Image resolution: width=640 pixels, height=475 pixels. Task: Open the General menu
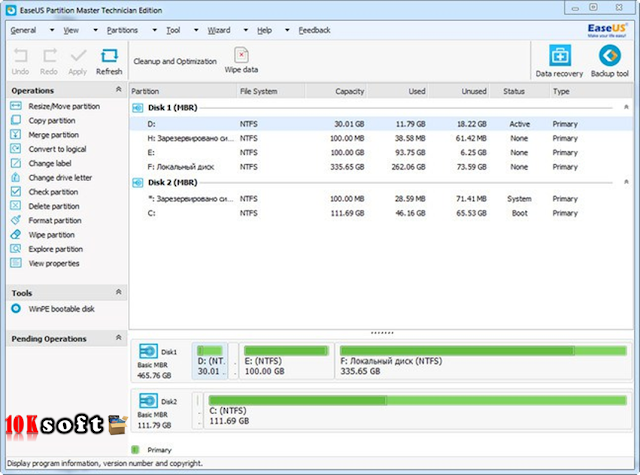pos(23,30)
